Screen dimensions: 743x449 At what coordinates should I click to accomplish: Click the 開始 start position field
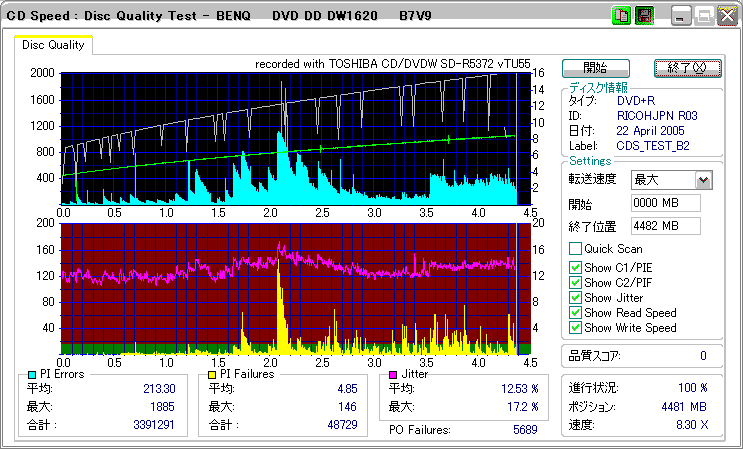(665, 203)
